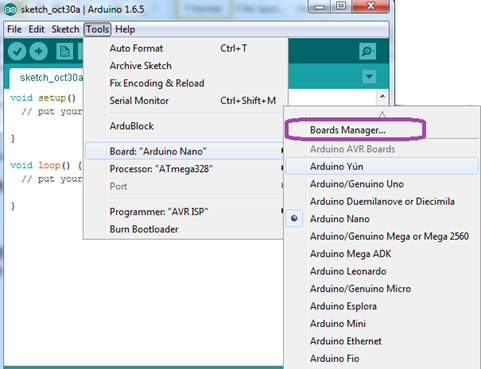Select the Arduino/Genuino Micro board
This screenshot has height=369, width=481.
pyautogui.click(x=382, y=289)
